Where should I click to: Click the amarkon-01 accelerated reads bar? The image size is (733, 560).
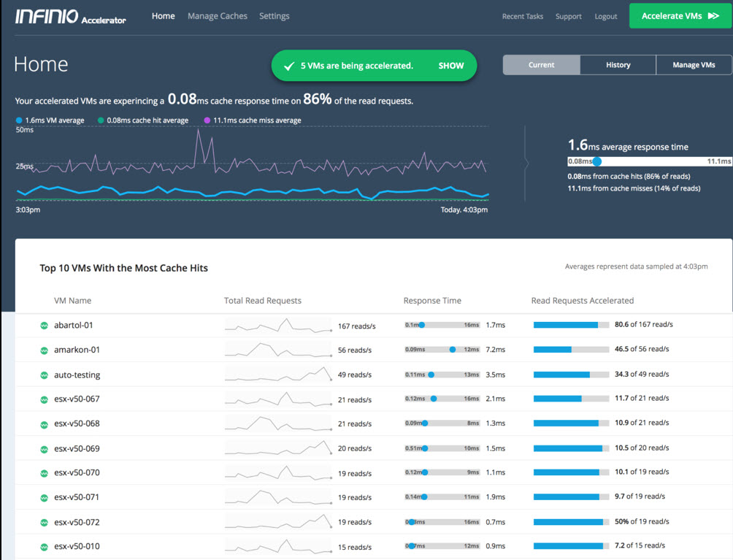point(571,350)
